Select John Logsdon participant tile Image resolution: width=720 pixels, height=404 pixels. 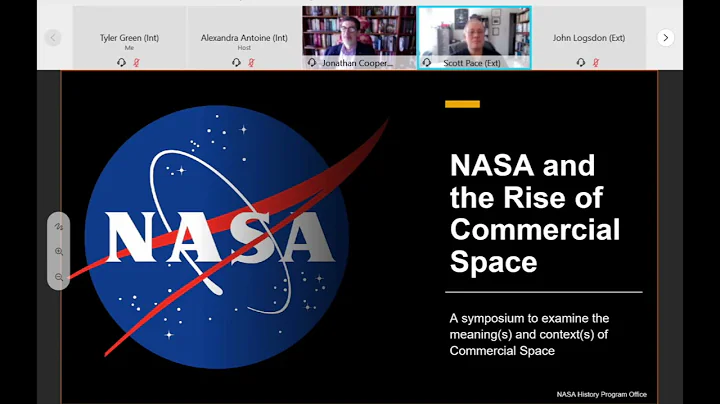click(589, 38)
